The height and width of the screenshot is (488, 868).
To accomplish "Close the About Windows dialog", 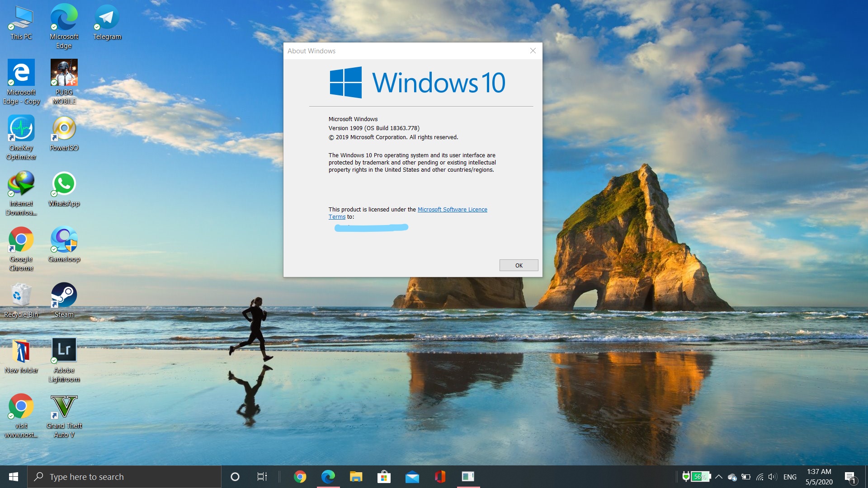I will click(x=533, y=51).
